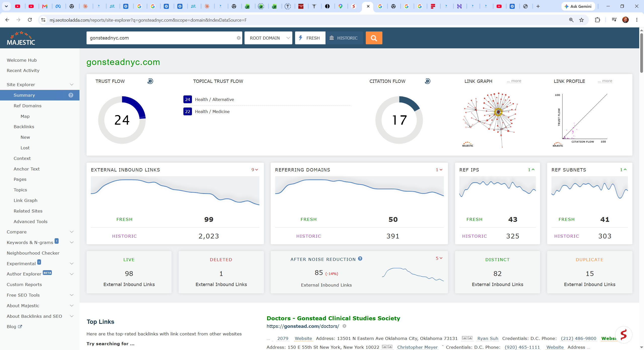Click the browser address bar URL

tap(148, 20)
